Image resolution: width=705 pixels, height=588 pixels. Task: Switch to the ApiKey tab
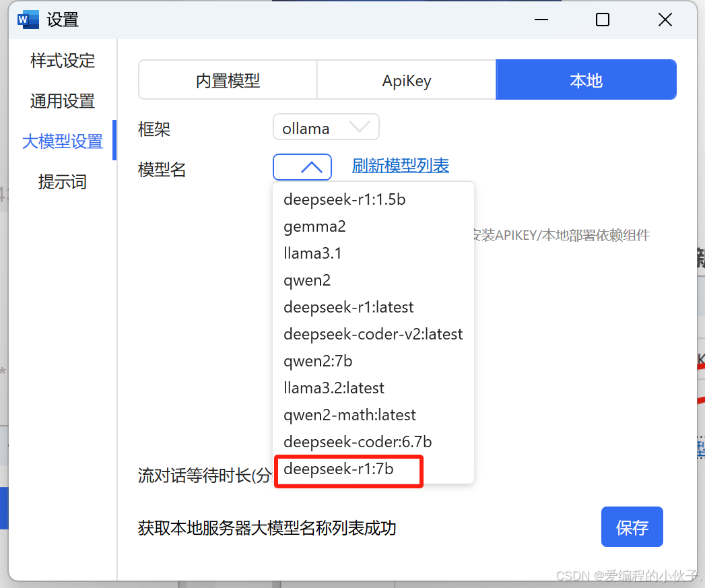(406, 79)
